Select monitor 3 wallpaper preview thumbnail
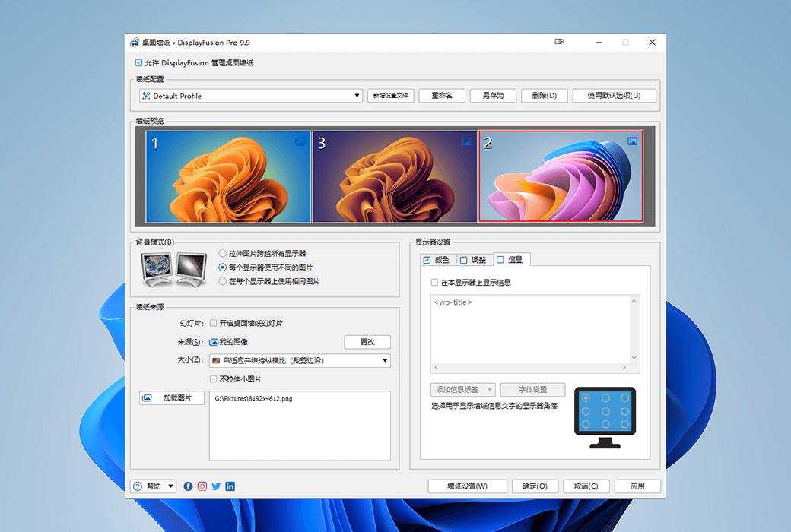This screenshot has height=532, width=791. 395,176
